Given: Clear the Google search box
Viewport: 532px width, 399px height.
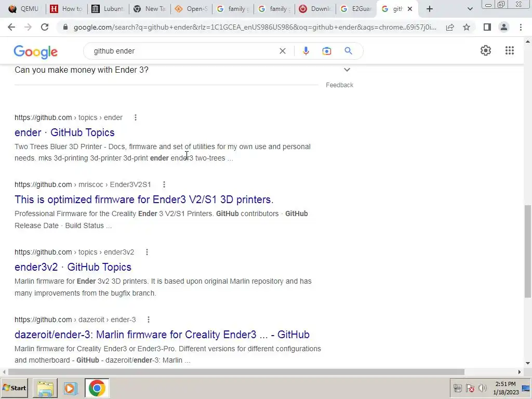Looking at the screenshot, I should tap(282, 51).
